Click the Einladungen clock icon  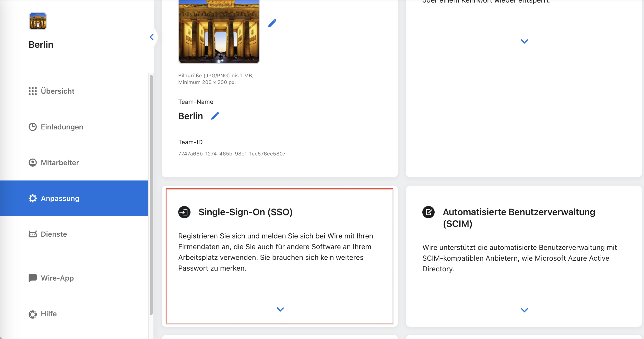coord(33,127)
